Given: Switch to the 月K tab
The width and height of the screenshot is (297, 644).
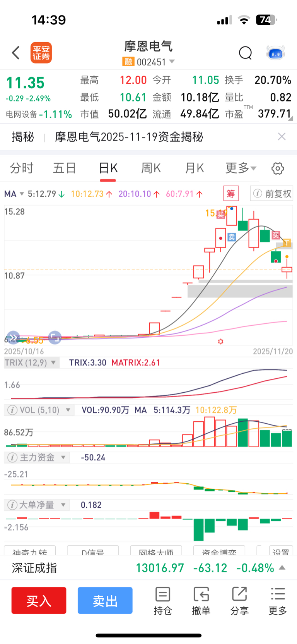Looking at the screenshot, I should (194, 168).
